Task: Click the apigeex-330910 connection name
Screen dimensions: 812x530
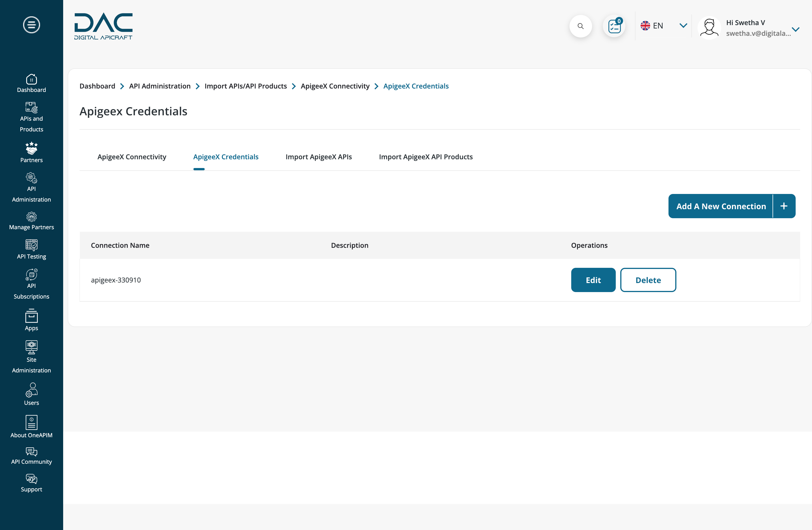Action: tap(116, 280)
